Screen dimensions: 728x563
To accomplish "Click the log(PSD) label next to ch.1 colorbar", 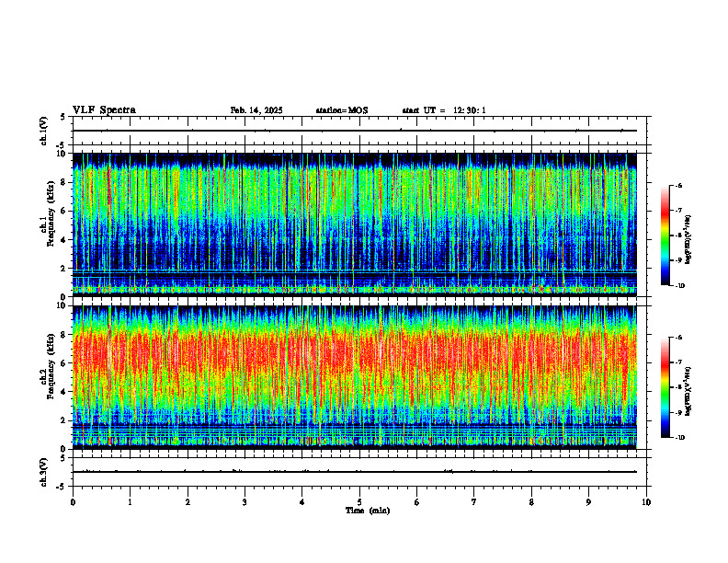I will [x=688, y=239].
